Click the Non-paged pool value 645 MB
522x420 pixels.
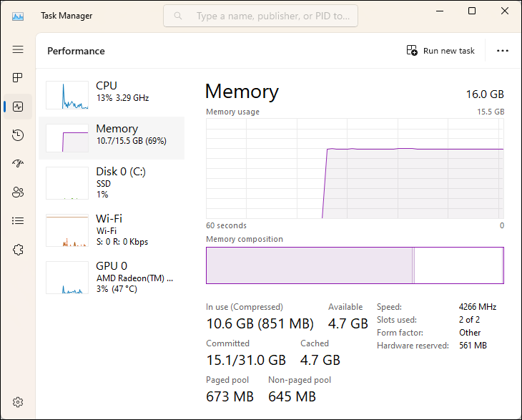292,396
